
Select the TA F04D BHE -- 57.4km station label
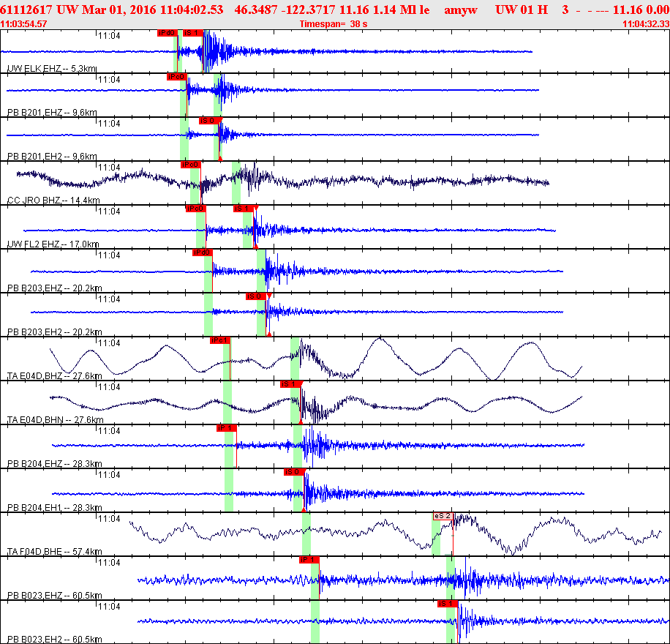coord(55,552)
